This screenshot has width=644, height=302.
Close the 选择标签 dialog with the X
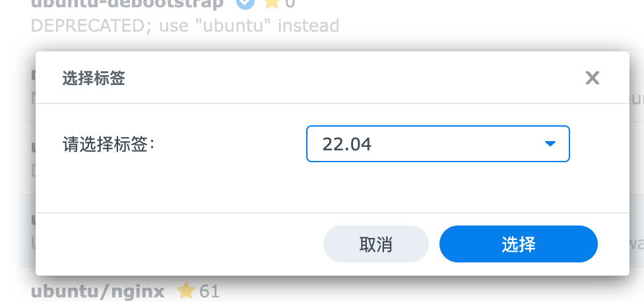tap(593, 78)
